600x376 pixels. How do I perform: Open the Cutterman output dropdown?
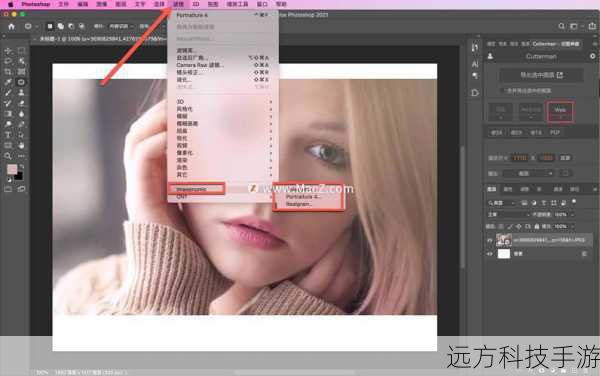528,173
